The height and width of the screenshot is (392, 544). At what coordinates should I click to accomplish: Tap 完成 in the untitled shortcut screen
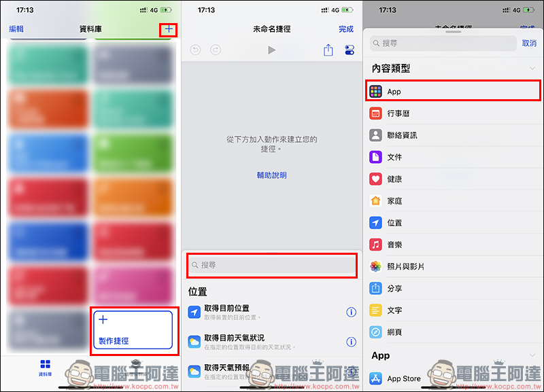tap(346, 29)
